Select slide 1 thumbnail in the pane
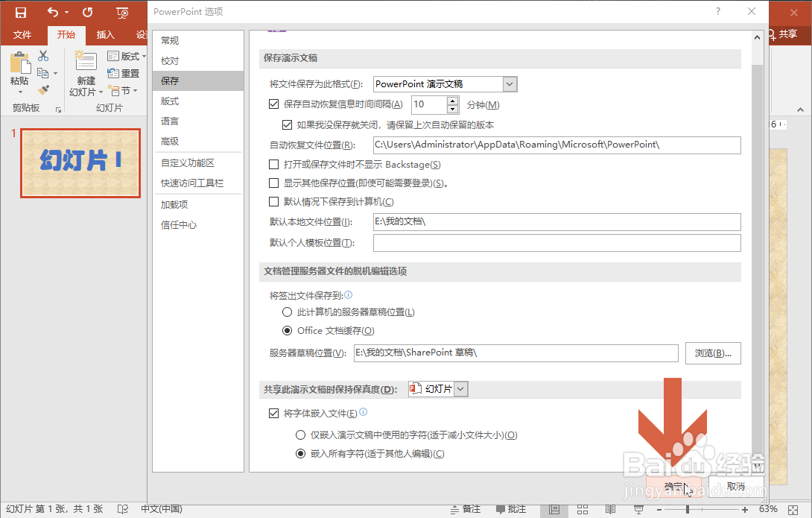Screen dimensions: 812x518 click(80, 162)
